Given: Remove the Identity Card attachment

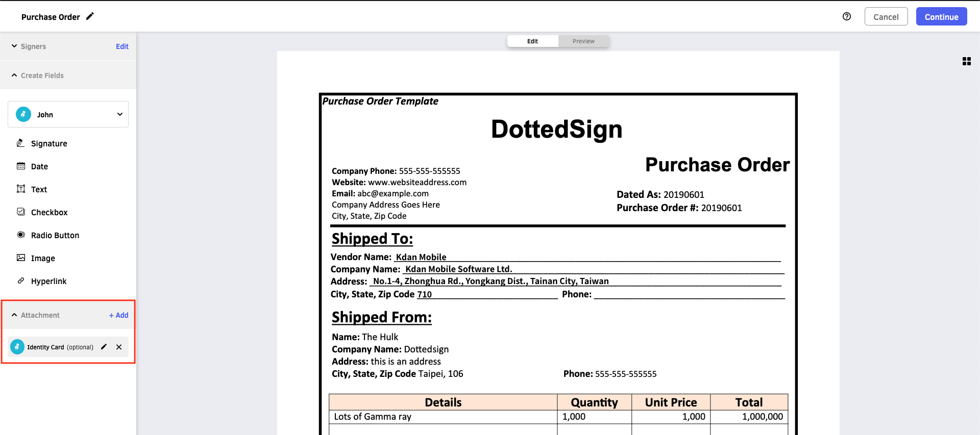Looking at the screenshot, I should (x=119, y=347).
